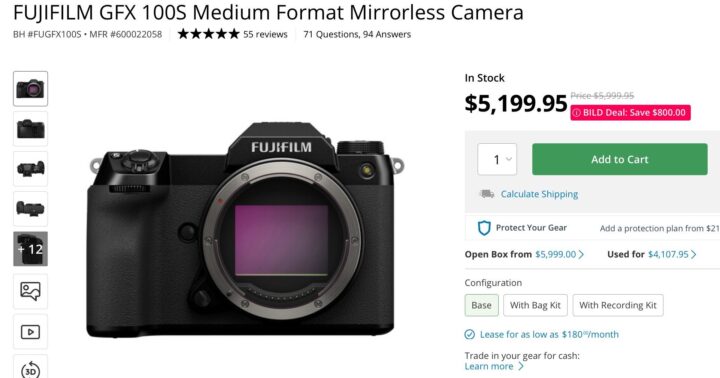Click the Calculate Shipping link

pos(539,194)
